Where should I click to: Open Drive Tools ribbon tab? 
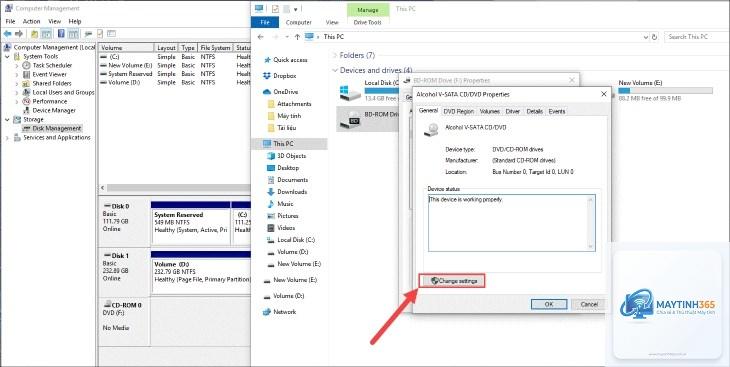pyautogui.click(x=368, y=22)
